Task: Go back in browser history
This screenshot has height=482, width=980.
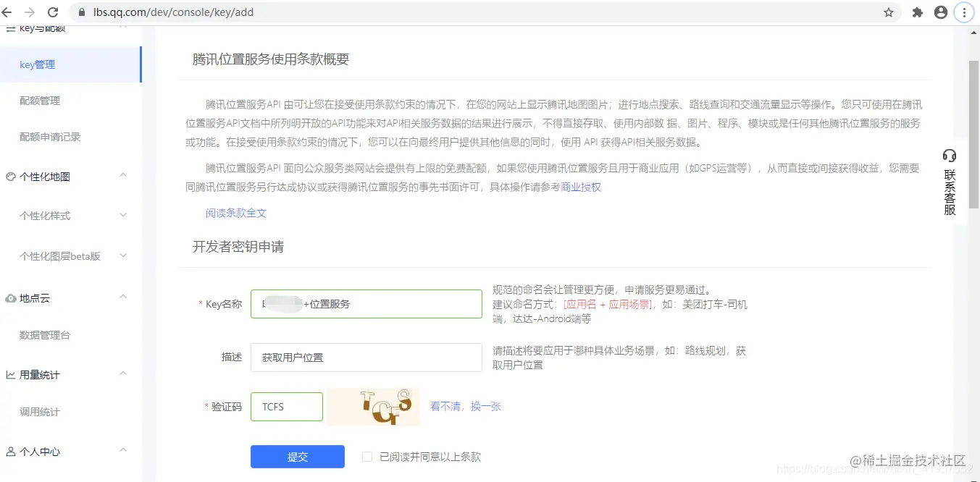Action: pos(7,12)
